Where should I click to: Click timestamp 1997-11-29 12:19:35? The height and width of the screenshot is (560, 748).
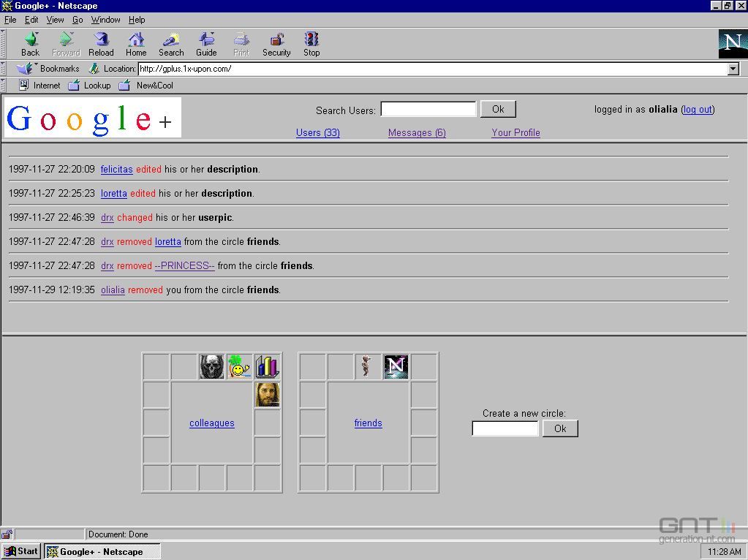click(51, 290)
